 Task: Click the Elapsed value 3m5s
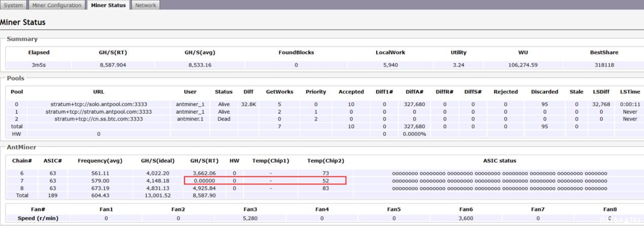coord(38,65)
